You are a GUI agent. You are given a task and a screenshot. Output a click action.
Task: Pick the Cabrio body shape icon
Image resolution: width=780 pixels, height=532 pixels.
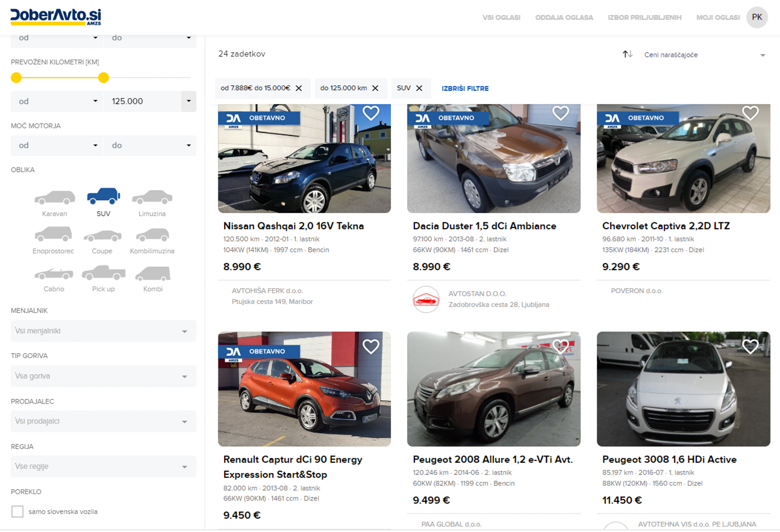54,274
